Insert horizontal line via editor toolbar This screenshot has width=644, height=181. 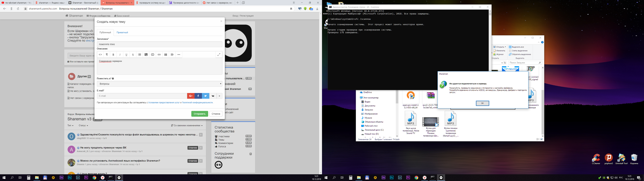click(179, 55)
